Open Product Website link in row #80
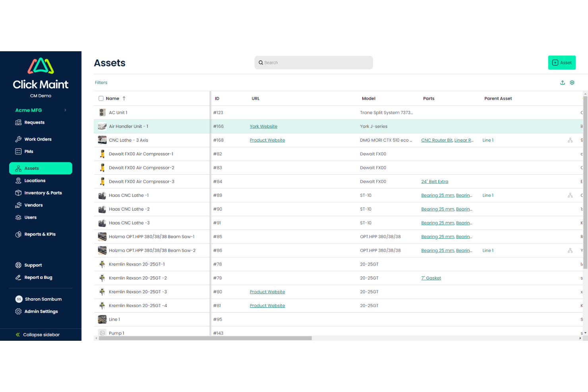 coord(267,292)
